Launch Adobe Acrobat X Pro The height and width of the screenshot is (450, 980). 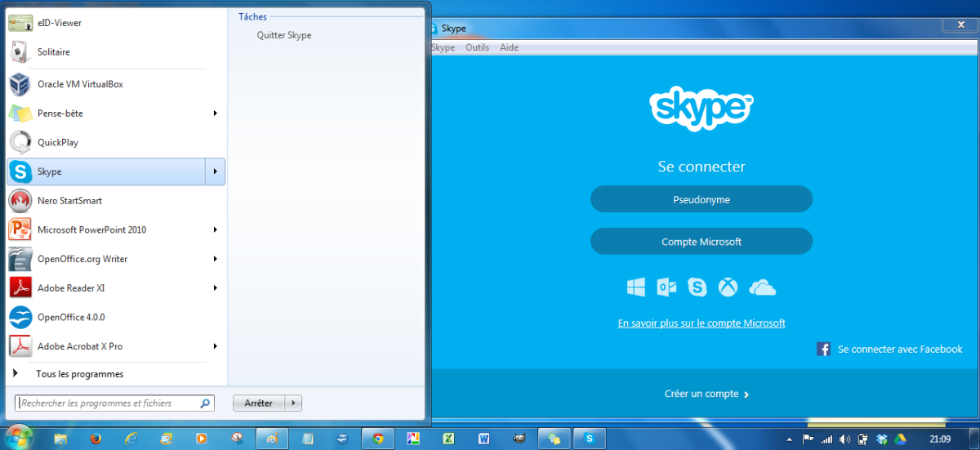click(108, 346)
